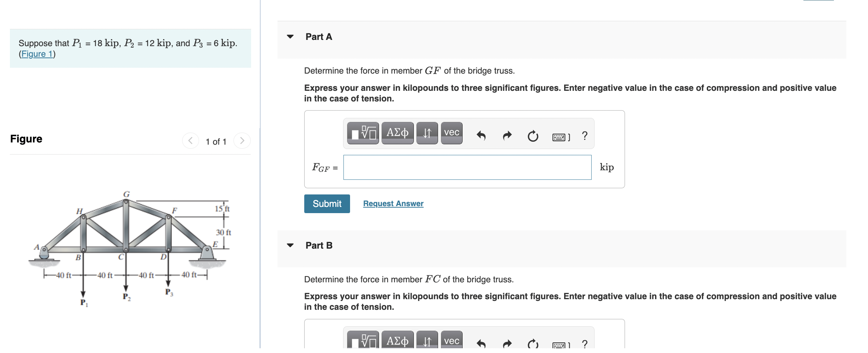Screen dimensions: 868x353
Task: Click the question mark help icon
Action: tap(584, 135)
